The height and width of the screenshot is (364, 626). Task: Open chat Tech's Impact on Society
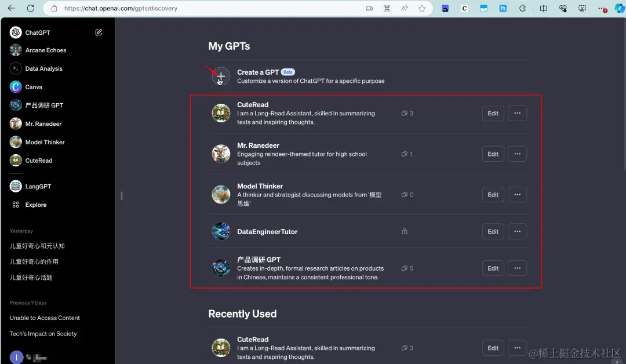coord(43,334)
